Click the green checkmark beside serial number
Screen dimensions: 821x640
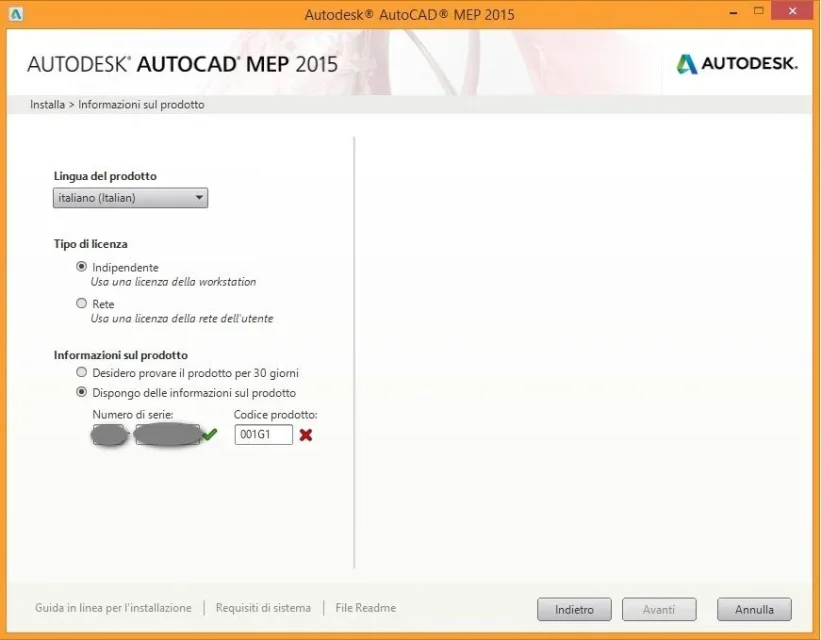tap(209, 434)
